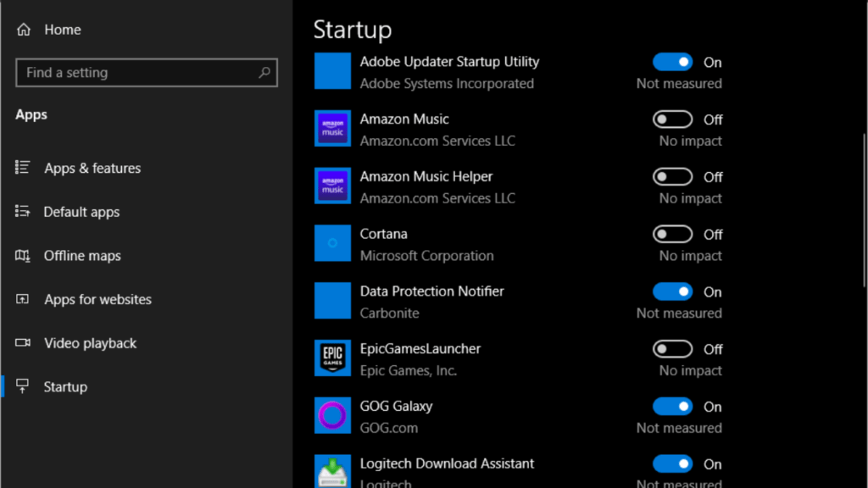
Task: Click the Data Protection Notifier icon
Action: pyautogui.click(x=332, y=301)
